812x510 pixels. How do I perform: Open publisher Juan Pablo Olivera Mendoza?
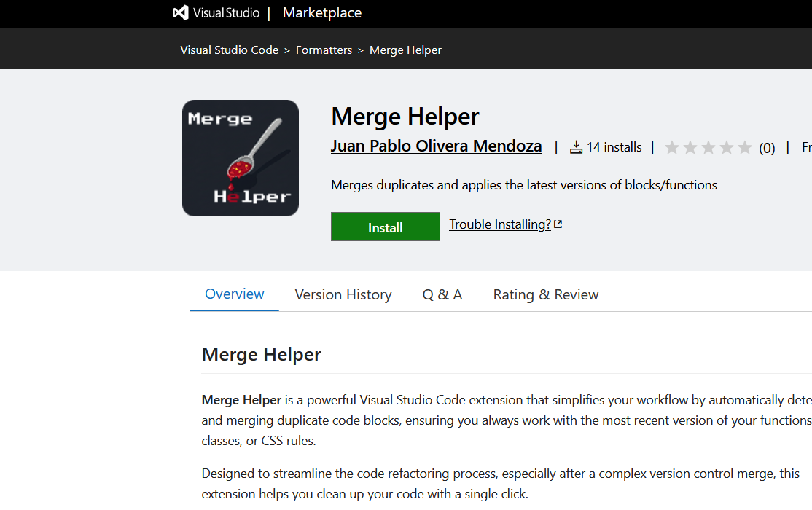(436, 146)
